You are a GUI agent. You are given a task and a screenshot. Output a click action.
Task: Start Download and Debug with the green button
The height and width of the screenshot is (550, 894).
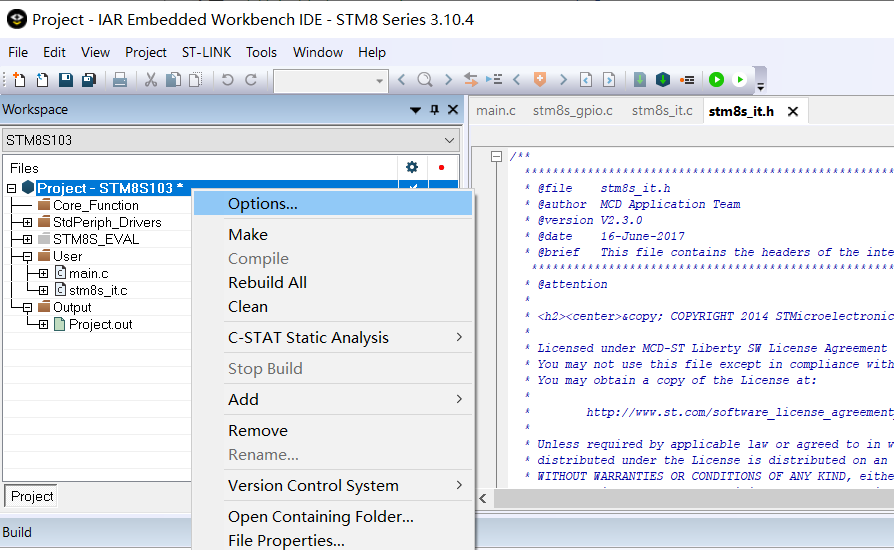pos(717,80)
